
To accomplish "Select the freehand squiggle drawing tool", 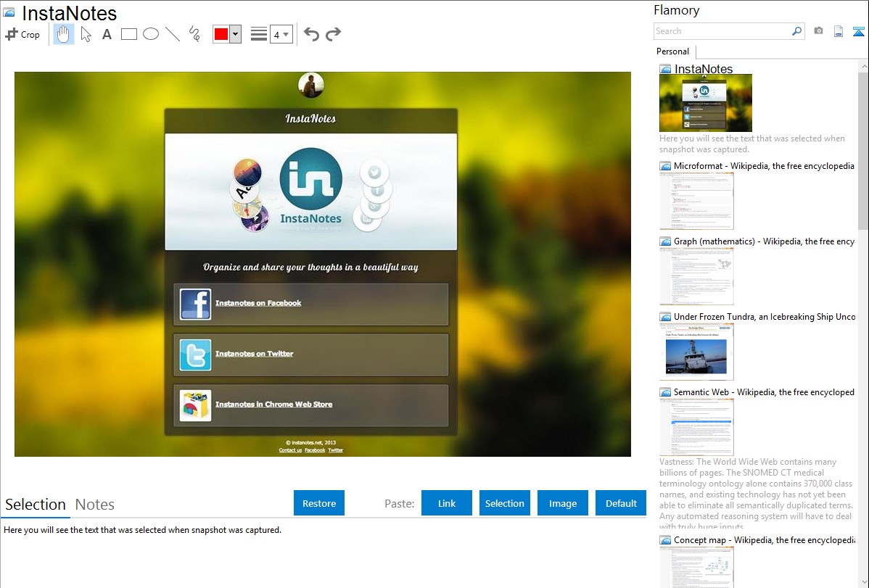I will 194,34.
